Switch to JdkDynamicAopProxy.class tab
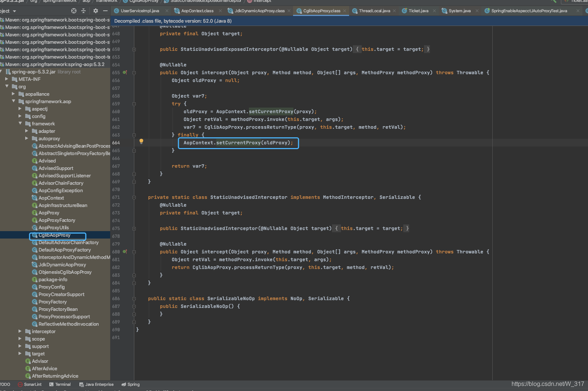Screen dimensions: 588x391 click(260, 11)
